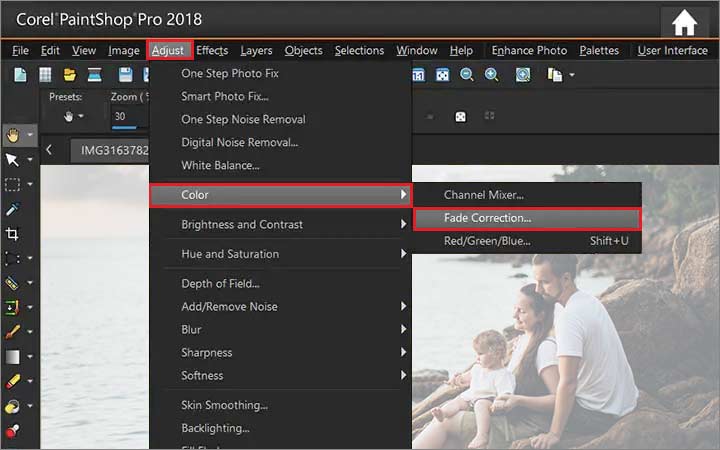Image resolution: width=720 pixels, height=450 pixels.
Task: Click the Open folder icon
Action: [69, 75]
